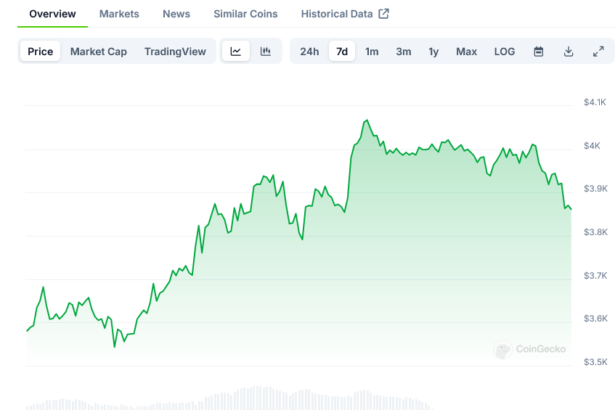
Task: Go to the Similar Coins tab
Action: coord(245,14)
